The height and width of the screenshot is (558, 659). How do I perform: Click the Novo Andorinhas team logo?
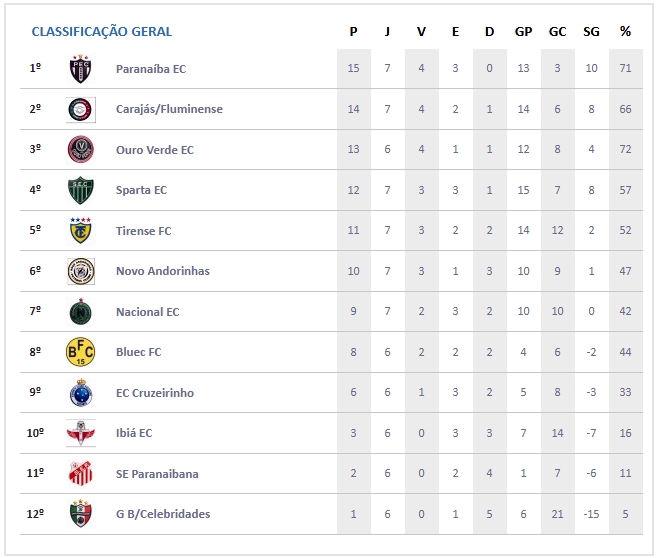click(80, 271)
